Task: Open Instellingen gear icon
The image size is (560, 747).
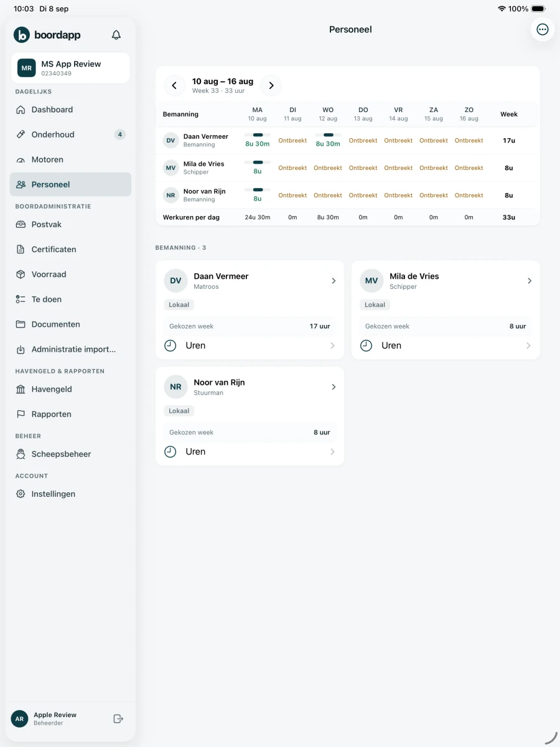Action: point(21,494)
